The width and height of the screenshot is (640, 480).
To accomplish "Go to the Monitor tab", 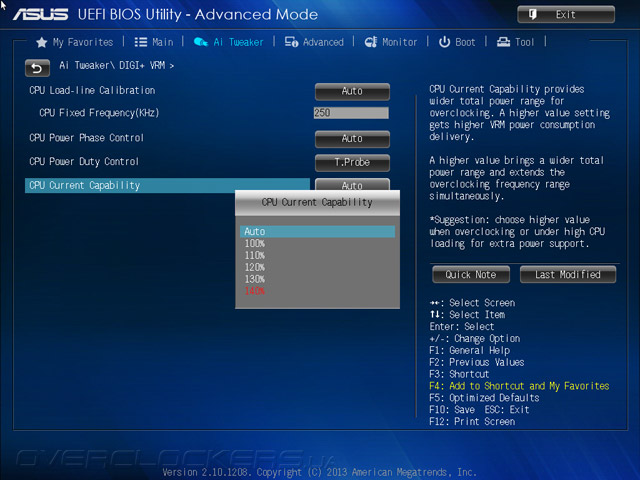I will (x=400, y=42).
